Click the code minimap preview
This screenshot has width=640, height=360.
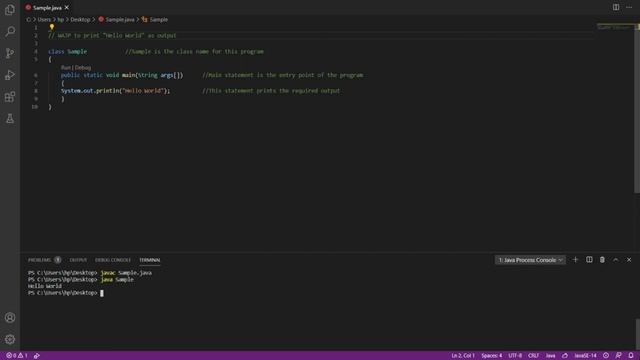click(615, 27)
